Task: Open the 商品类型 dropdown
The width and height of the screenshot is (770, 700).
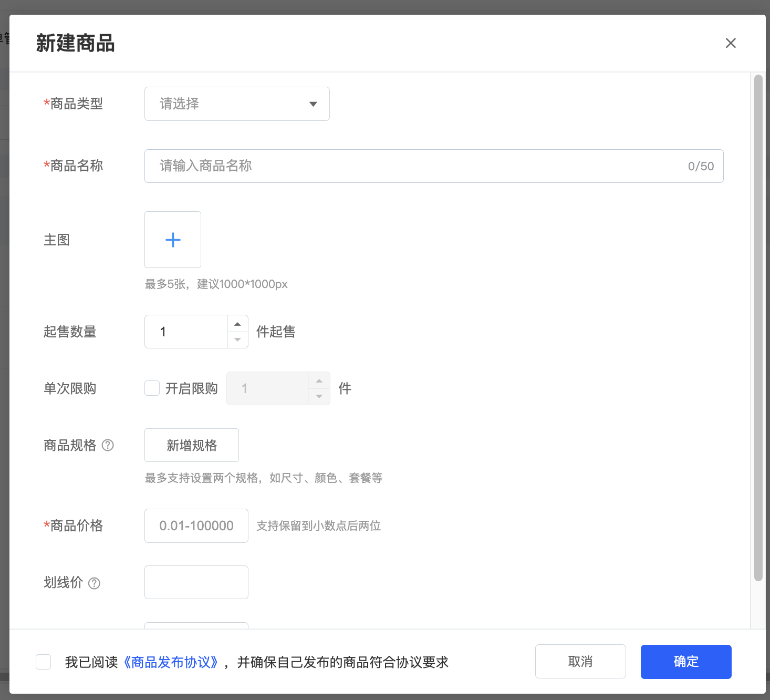Action: [237, 104]
